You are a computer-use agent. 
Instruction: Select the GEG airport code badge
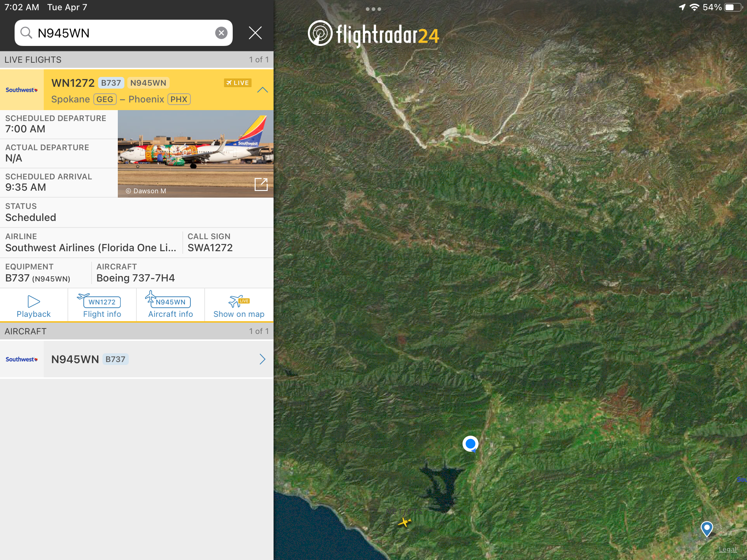[105, 99]
